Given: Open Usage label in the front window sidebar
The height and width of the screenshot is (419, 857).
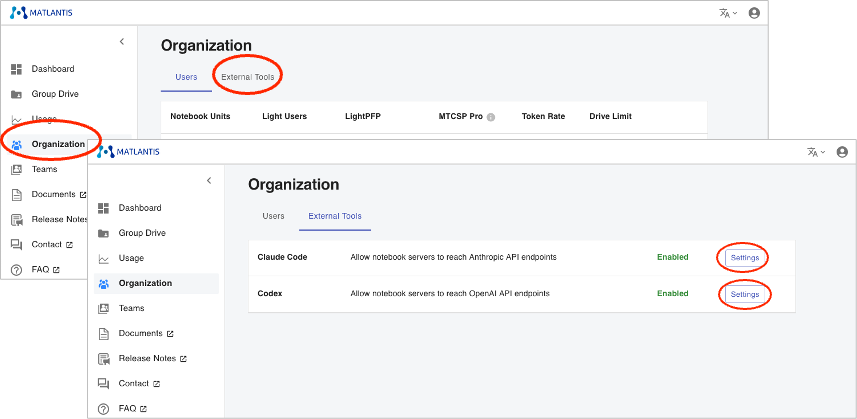Looking at the screenshot, I should click(131, 258).
